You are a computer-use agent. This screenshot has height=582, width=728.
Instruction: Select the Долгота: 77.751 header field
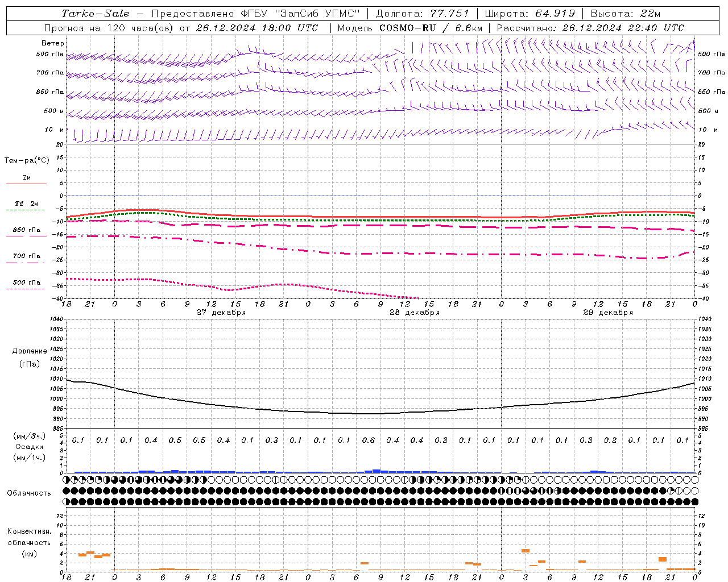click(x=423, y=14)
